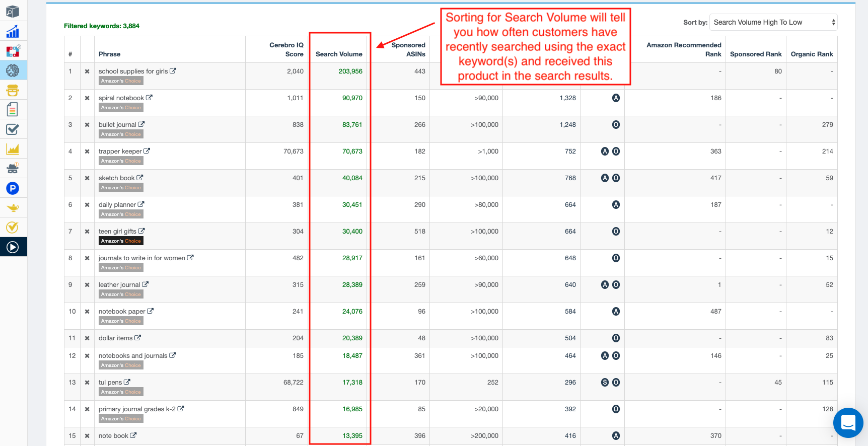Image resolution: width=868 pixels, height=446 pixels.
Task: Select the Cerebro brain icon in sidebar
Action: (x=13, y=70)
